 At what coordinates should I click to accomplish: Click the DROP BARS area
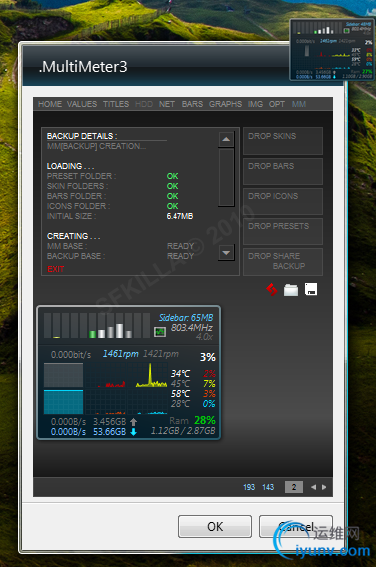[x=283, y=171]
